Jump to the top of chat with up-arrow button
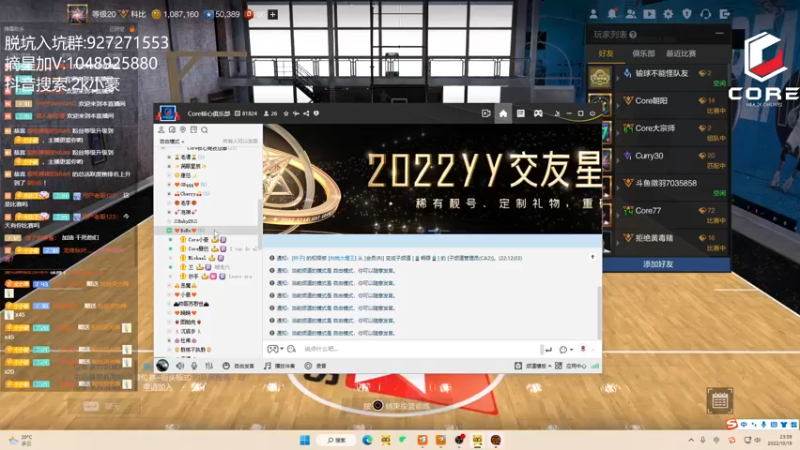Viewport: 800px width, 450px height. pyautogui.click(x=592, y=257)
